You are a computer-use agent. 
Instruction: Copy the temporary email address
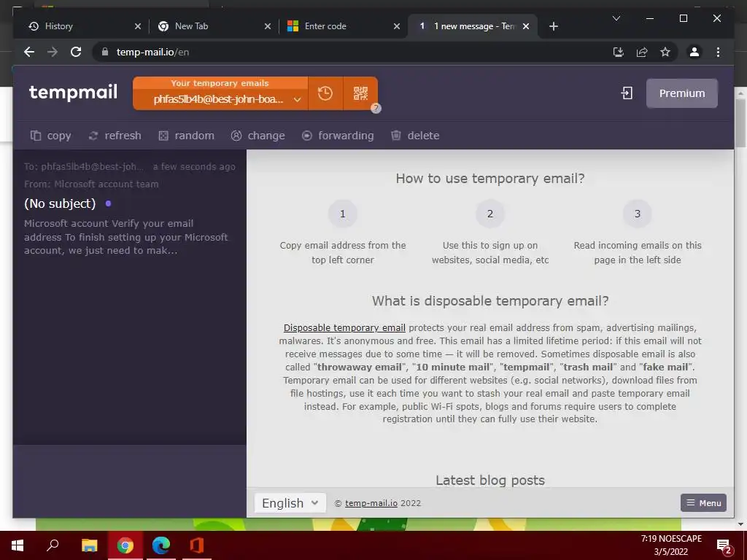51,136
